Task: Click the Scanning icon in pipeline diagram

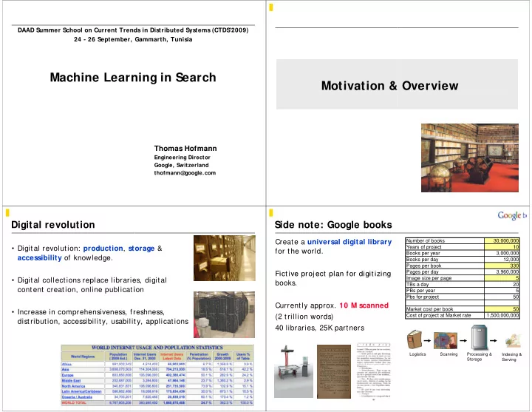Action: (x=445, y=341)
